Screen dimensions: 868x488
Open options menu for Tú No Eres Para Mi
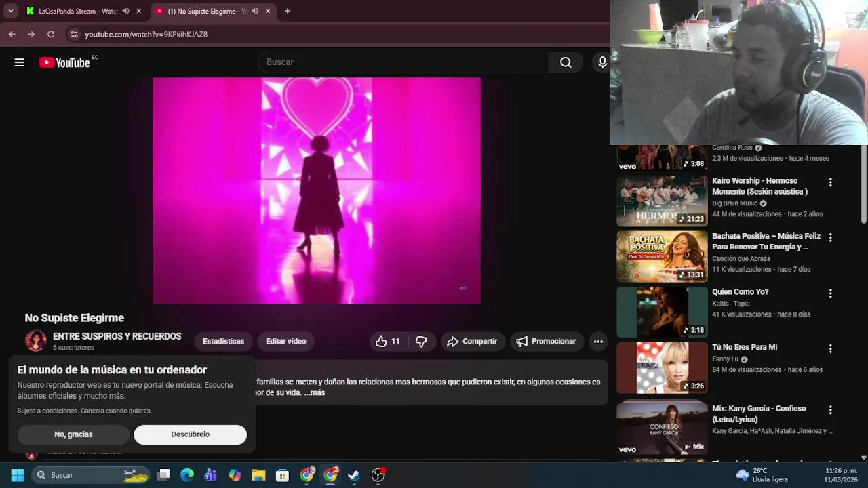click(x=830, y=348)
